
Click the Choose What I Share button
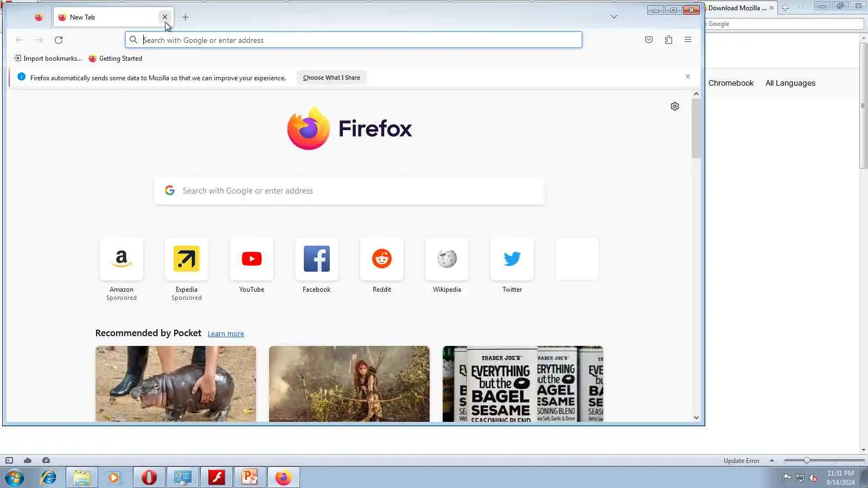tap(331, 78)
